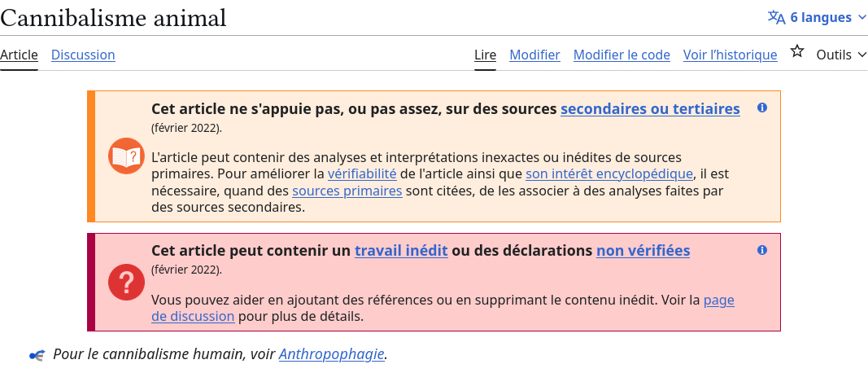
Task: Click the orange book warning icon
Action: (x=126, y=156)
